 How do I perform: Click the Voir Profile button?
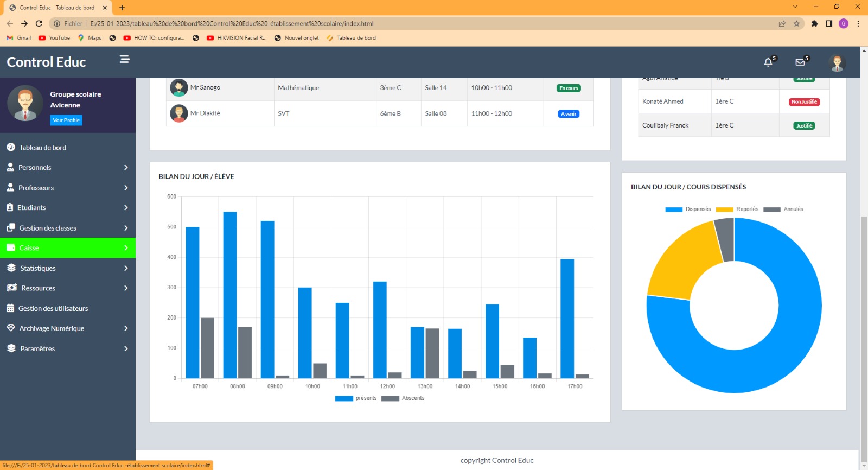point(66,120)
